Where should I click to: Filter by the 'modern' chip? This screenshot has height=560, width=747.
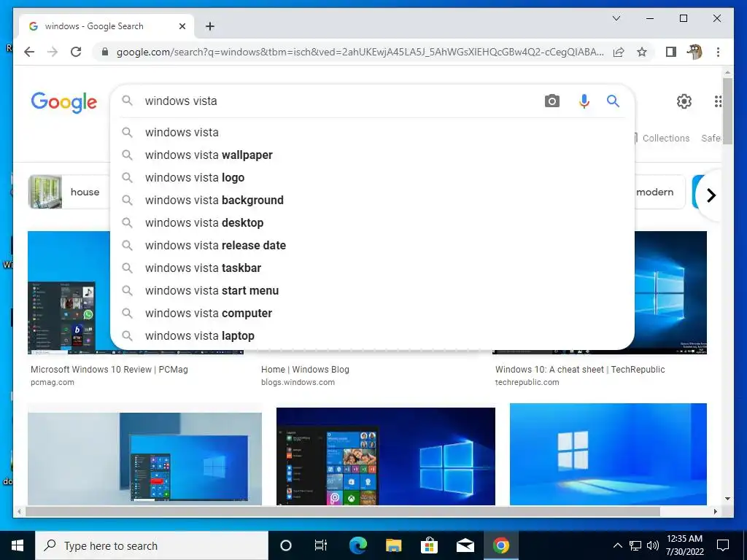[x=659, y=192]
